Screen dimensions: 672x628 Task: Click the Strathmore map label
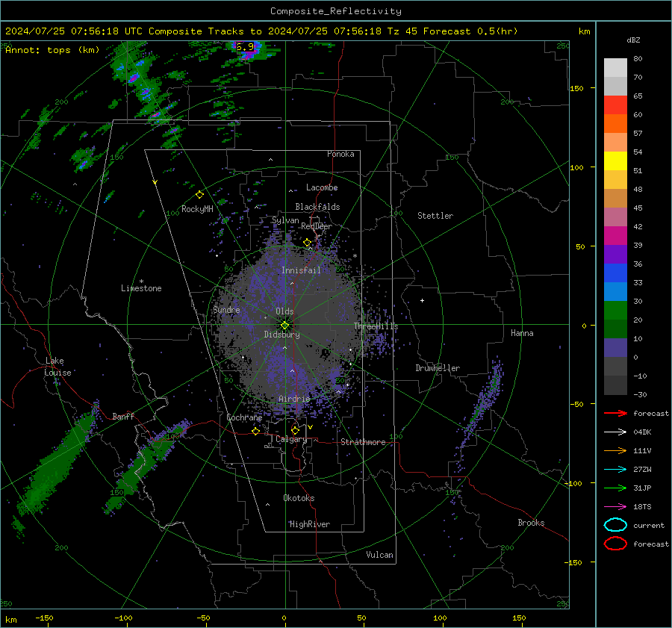363,442
